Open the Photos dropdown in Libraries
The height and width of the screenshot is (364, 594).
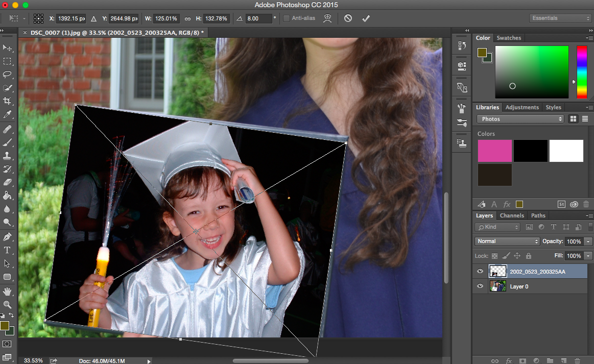click(x=519, y=118)
